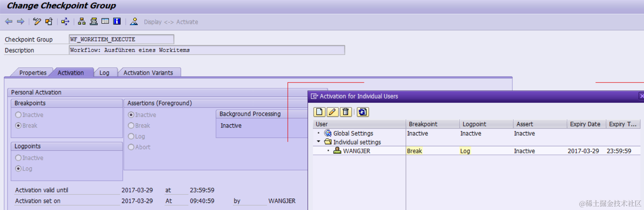Open the Properties tab

click(33, 73)
